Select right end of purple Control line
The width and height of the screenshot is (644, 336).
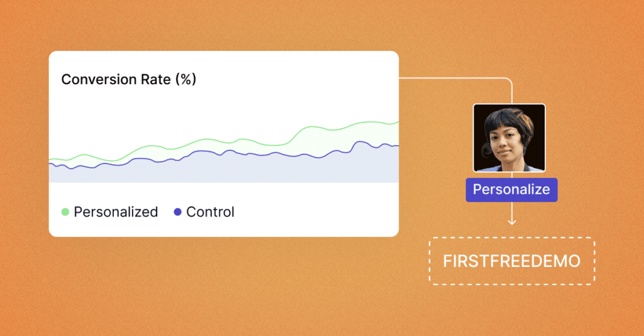click(397, 146)
